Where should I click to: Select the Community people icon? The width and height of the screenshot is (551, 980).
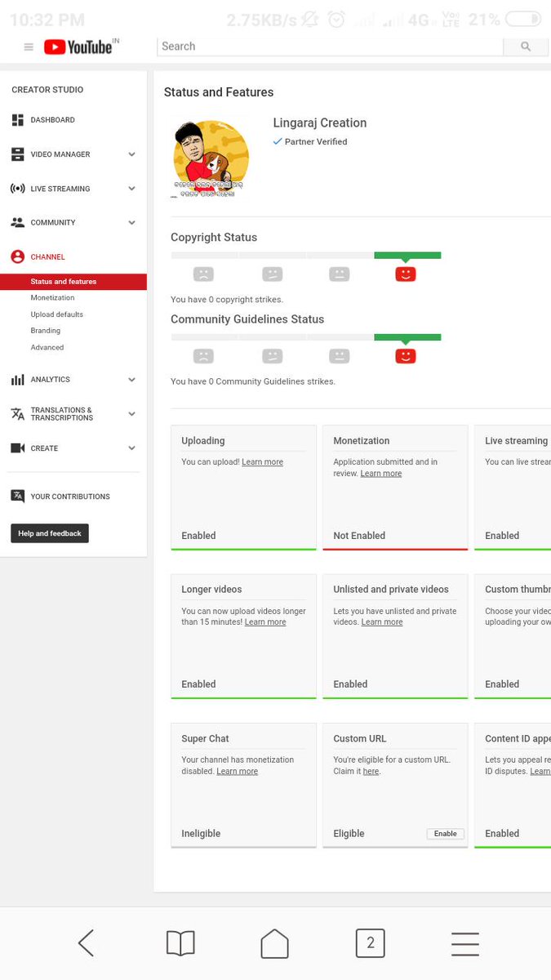[18, 222]
